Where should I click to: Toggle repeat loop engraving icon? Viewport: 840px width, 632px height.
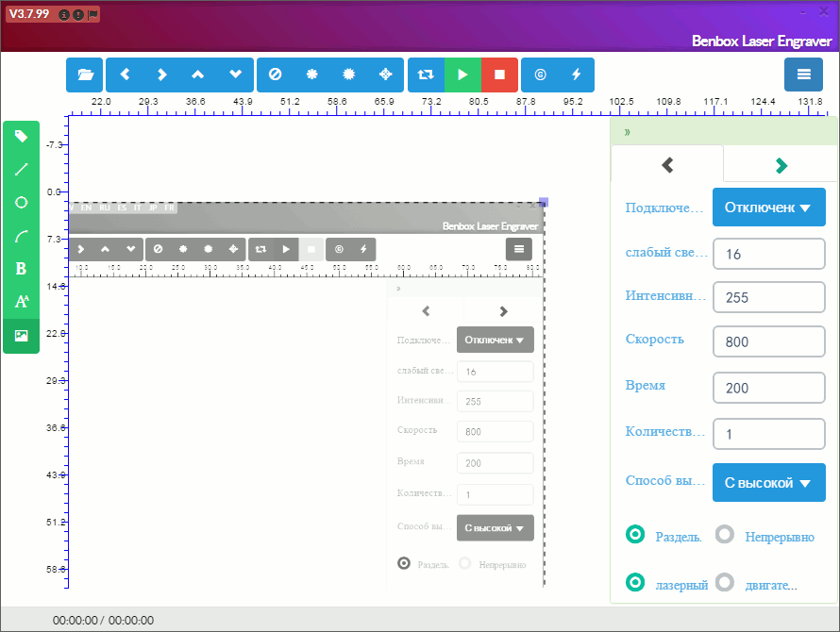pyautogui.click(x=426, y=75)
